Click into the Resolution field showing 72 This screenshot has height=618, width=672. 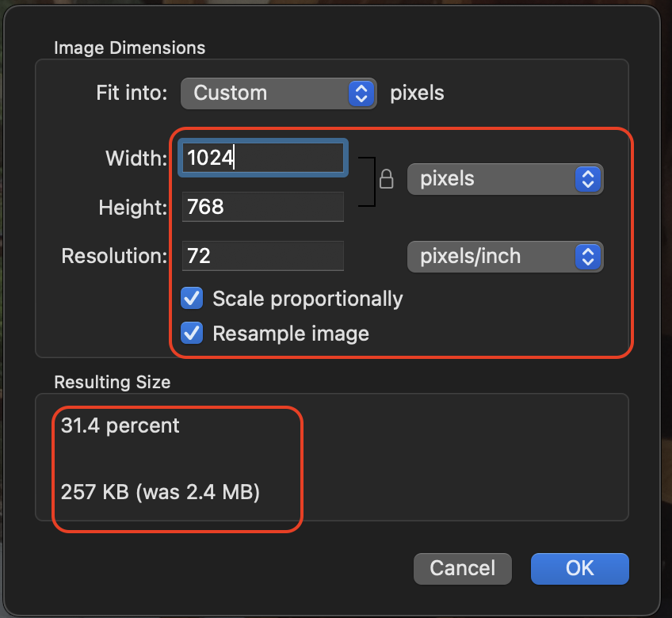pos(263,256)
